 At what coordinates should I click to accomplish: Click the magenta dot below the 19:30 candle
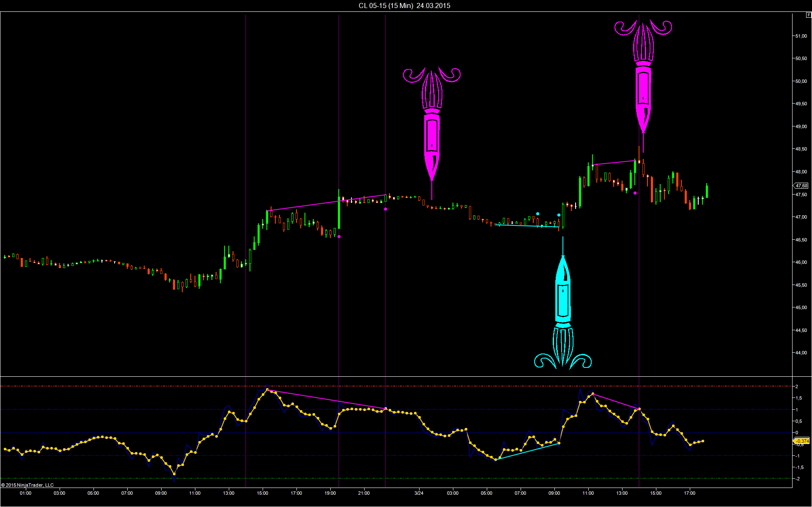point(339,236)
